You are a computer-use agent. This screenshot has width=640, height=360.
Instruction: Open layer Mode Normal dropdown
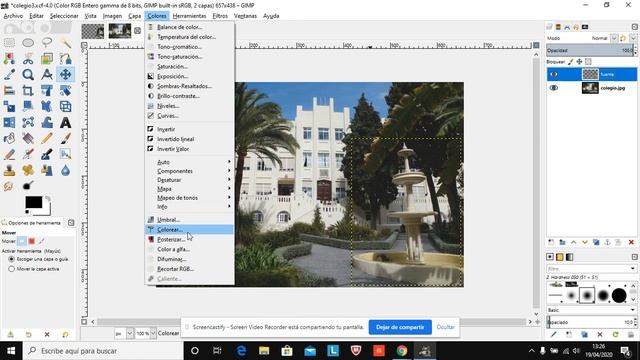[x=614, y=38]
